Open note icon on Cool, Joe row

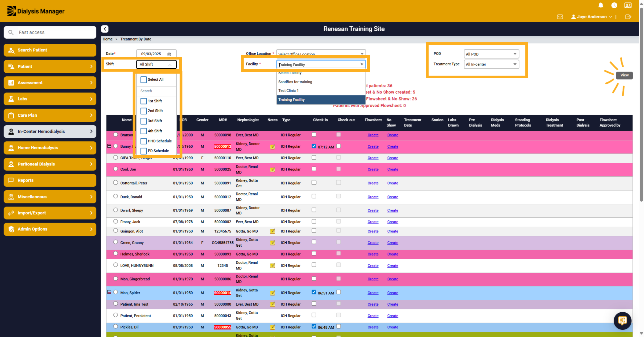[x=273, y=169]
